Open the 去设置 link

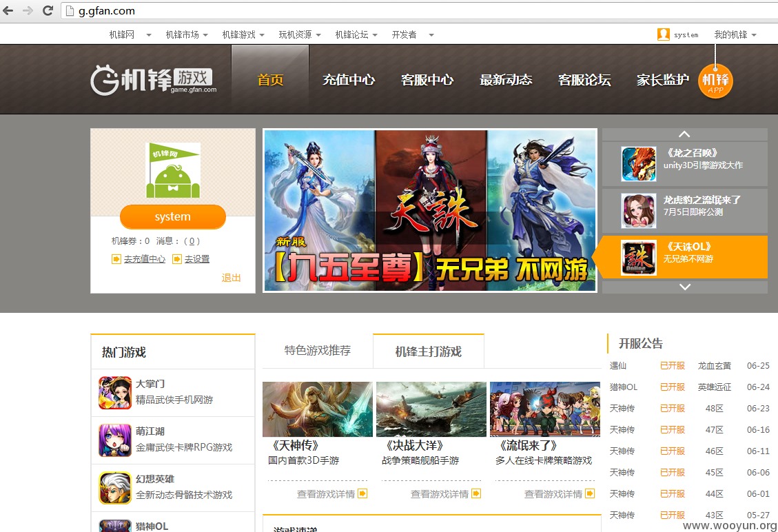point(197,259)
